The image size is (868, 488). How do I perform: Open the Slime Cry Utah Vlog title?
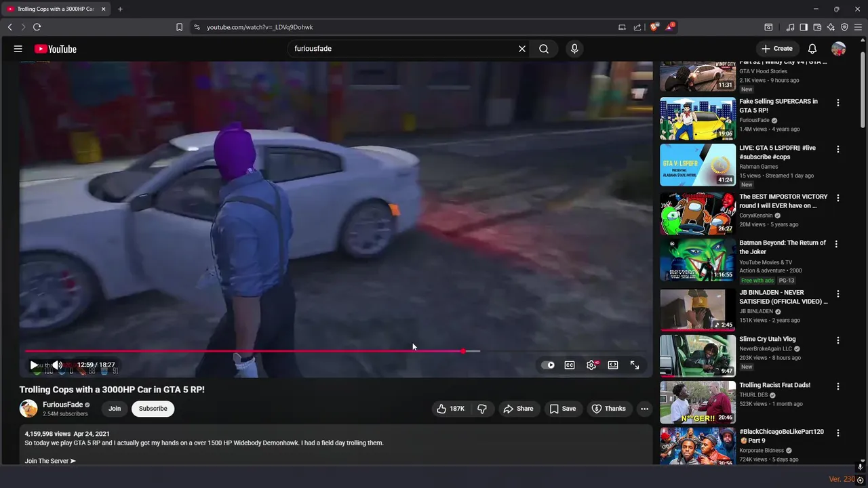[x=768, y=339]
